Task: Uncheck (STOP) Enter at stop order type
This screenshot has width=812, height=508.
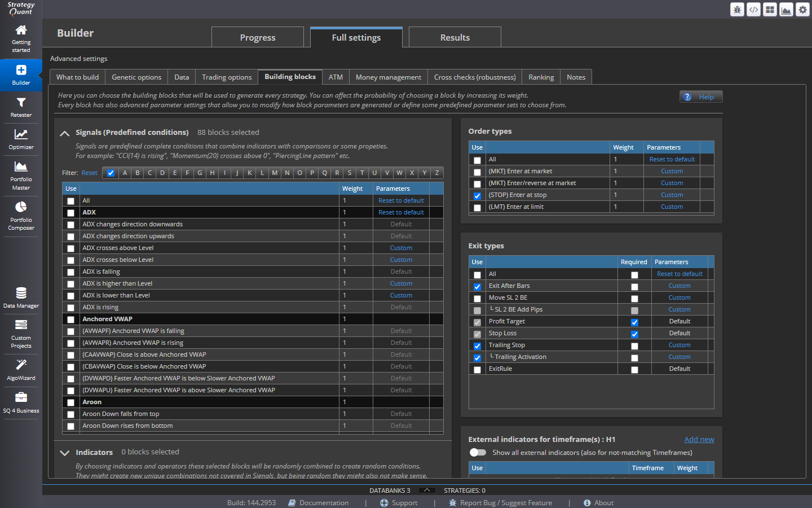Action: coord(478,196)
